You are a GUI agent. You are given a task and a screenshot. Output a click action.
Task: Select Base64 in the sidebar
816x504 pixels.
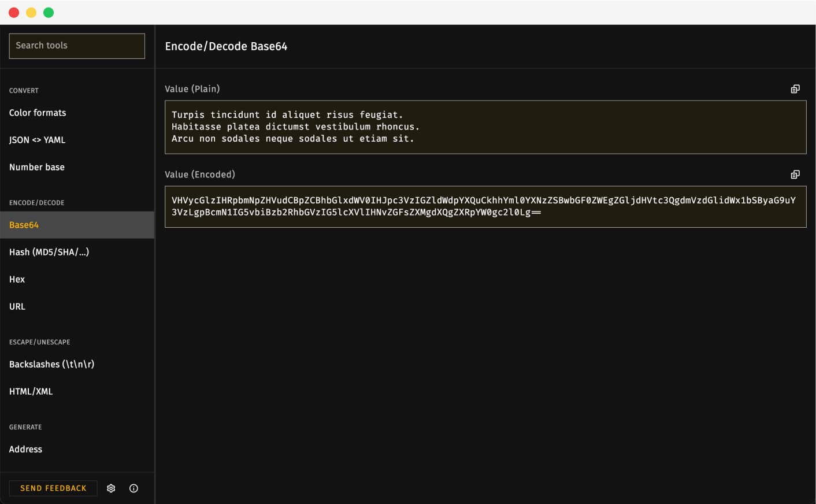(77, 225)
